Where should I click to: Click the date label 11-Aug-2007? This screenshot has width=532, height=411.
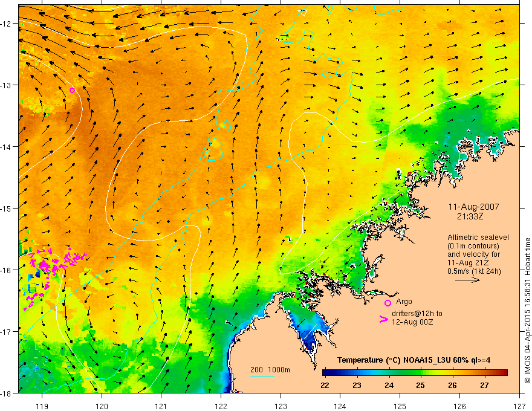[473, 207]
